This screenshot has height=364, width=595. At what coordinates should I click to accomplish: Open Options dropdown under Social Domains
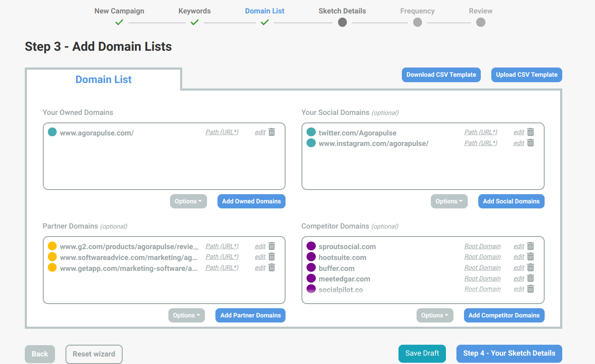point(449,201)
